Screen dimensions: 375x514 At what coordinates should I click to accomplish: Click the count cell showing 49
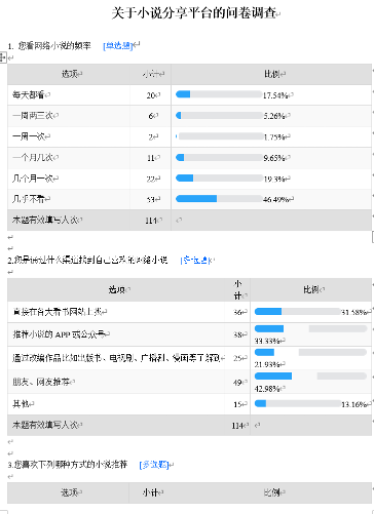[x=237, y=382]
